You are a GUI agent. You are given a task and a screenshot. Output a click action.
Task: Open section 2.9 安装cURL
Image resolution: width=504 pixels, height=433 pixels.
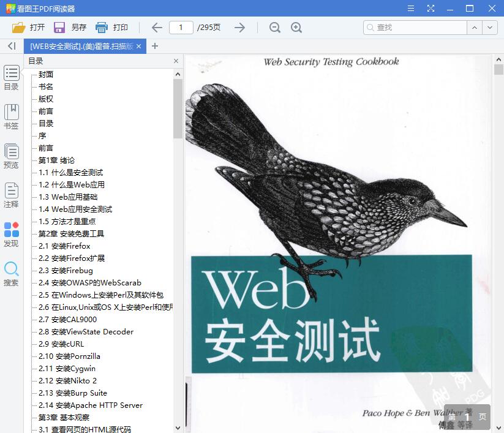click(x=61, y=344)
